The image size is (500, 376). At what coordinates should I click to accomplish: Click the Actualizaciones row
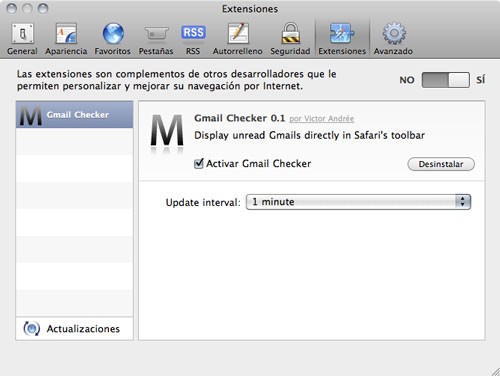[x=74, y=329]
